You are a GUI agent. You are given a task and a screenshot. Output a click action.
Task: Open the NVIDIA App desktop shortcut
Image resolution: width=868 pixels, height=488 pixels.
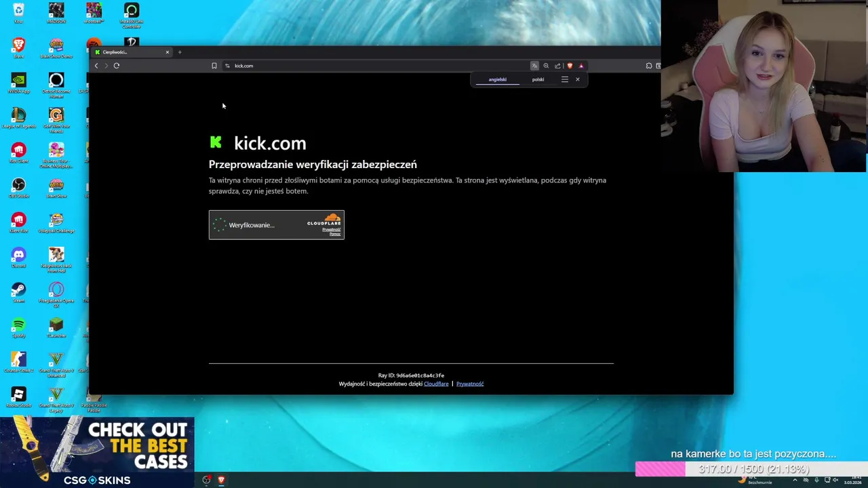pos(18,83)
